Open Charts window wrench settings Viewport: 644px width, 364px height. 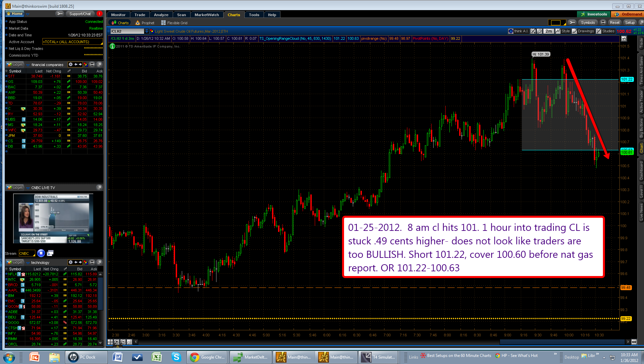tap(572, 23)
